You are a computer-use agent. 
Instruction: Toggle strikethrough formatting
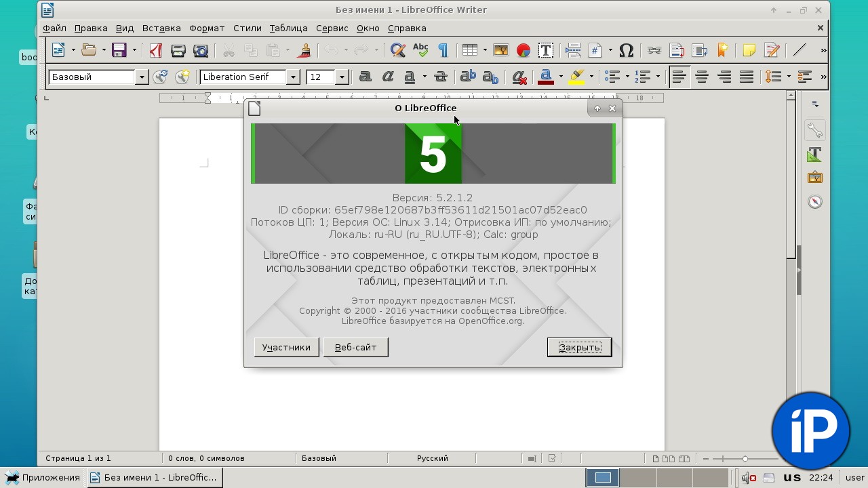click(440, 77)
